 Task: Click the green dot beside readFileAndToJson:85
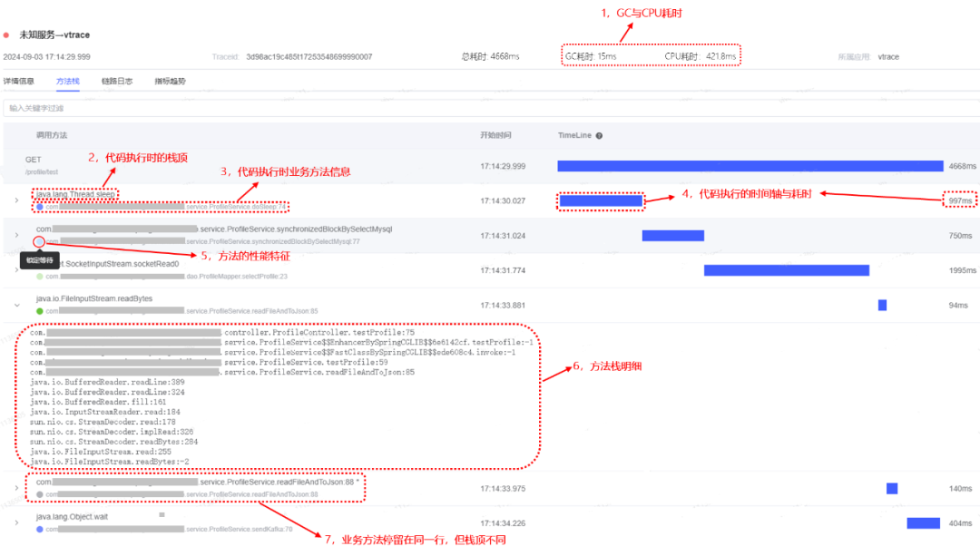tap(40, 311)
